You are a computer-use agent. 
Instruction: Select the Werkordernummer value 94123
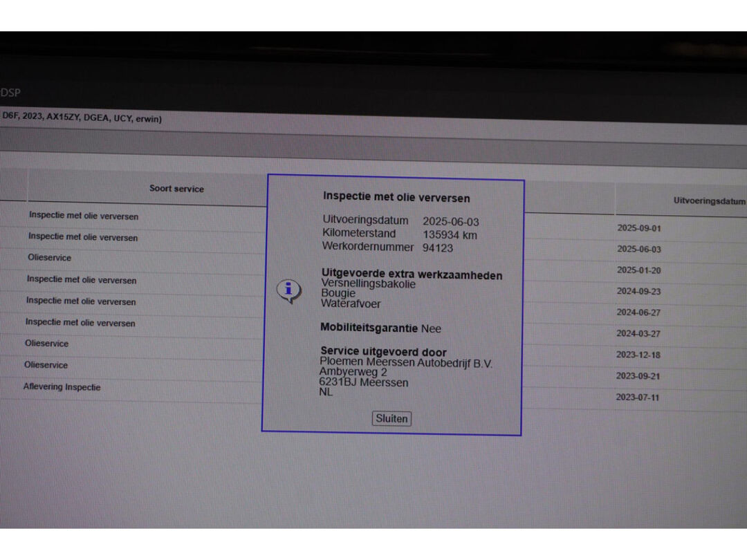click(438, 248)
